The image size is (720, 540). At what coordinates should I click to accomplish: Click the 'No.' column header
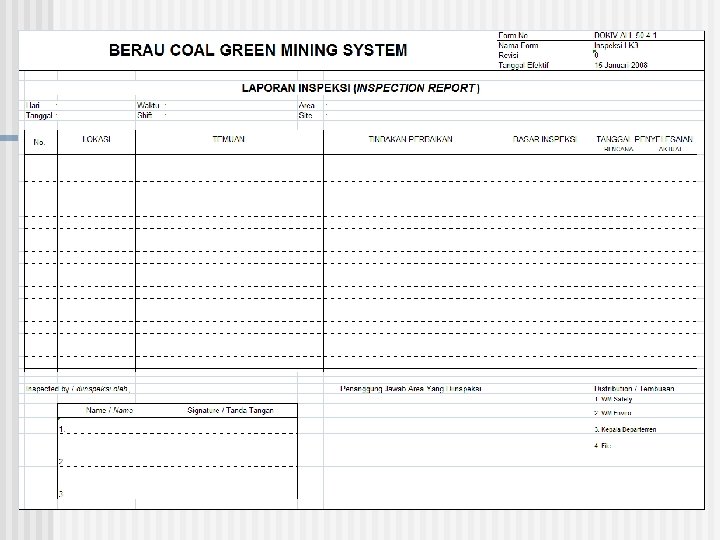39,142
